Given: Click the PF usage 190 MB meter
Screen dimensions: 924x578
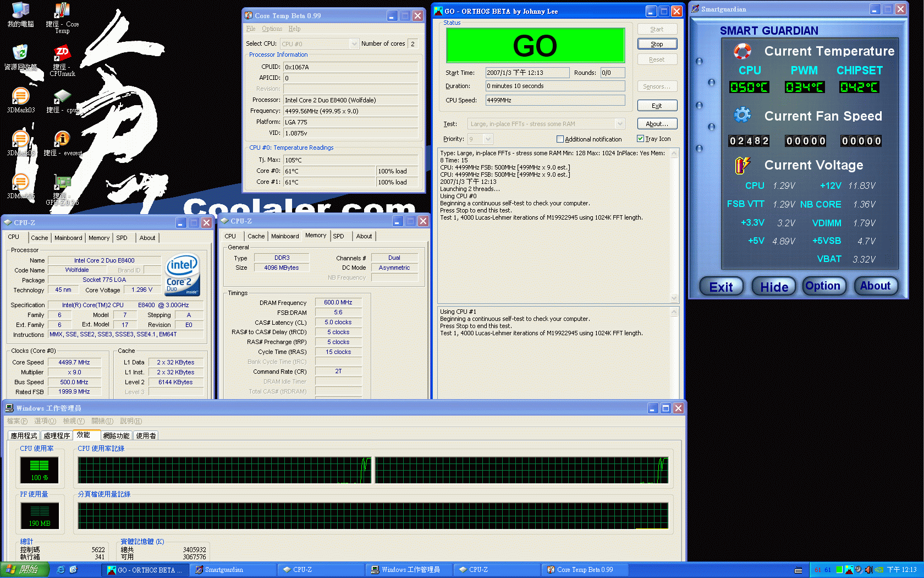Looking at the screenshot, I should click(x=39, y=516).
